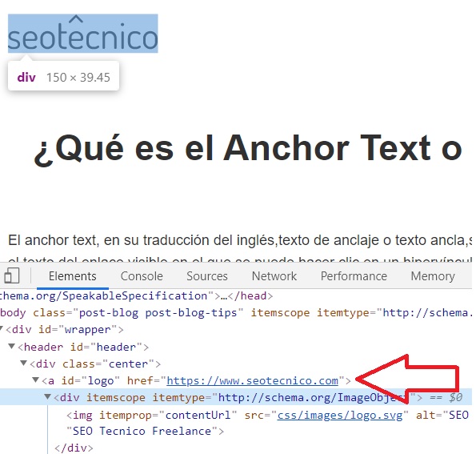Screen dimensions: 476x454
Task: Click the "SEO Tecnico Freelance" attribute text
Action: (x=142, y=432)
